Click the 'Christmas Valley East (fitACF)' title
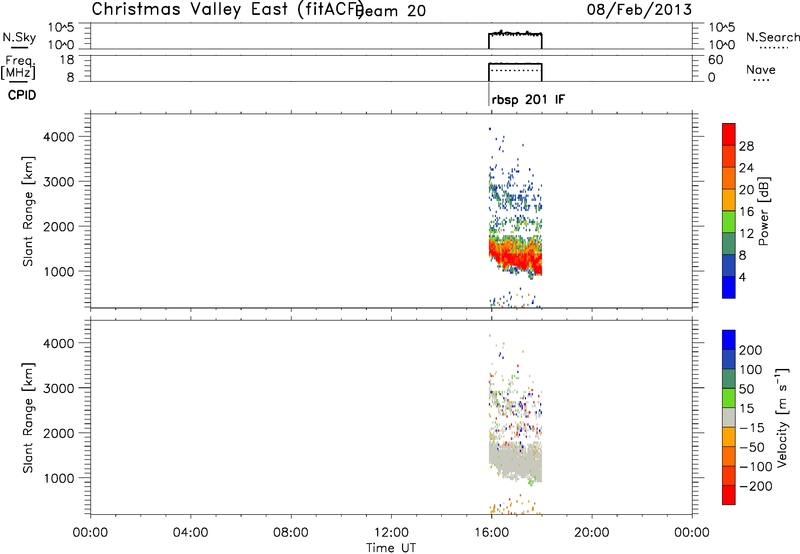 (x=228, y=10)
